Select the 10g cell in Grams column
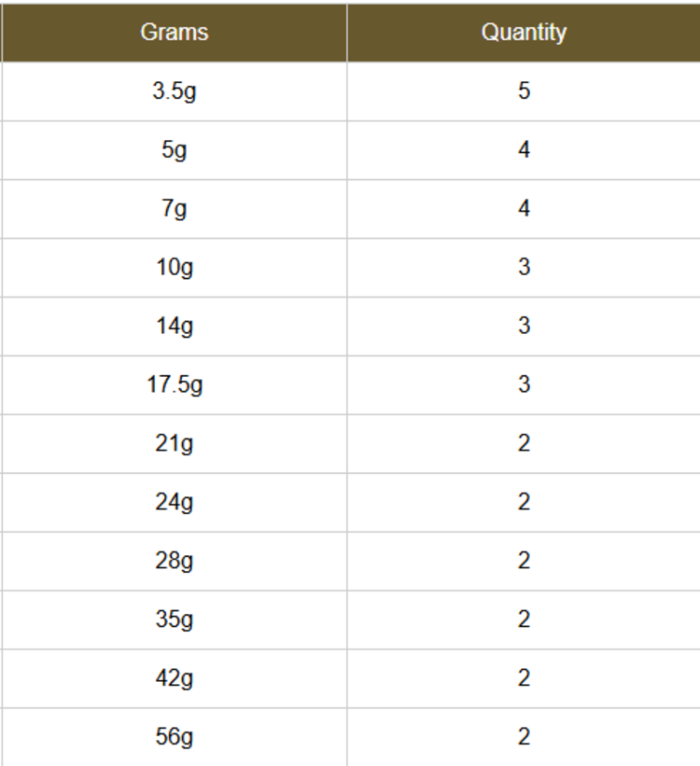Screen dimensions: 700x766 [x=175, y=268]
